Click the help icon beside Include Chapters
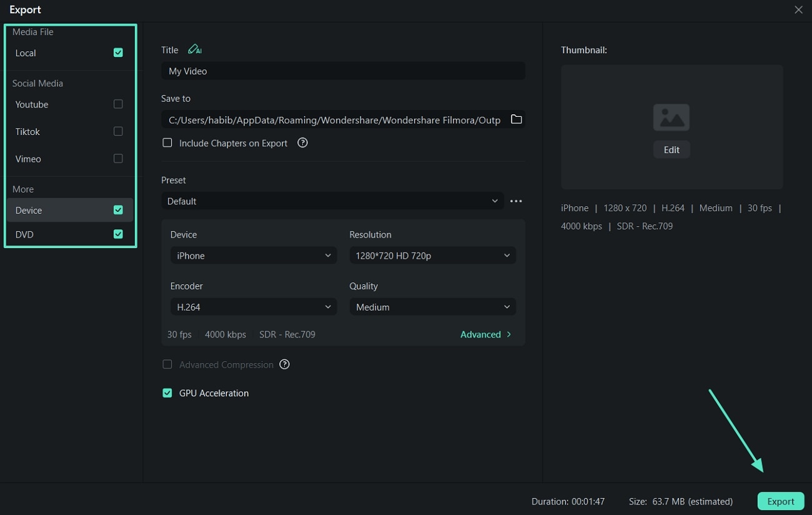Screen dimensions: 812x515 [302, 142]
